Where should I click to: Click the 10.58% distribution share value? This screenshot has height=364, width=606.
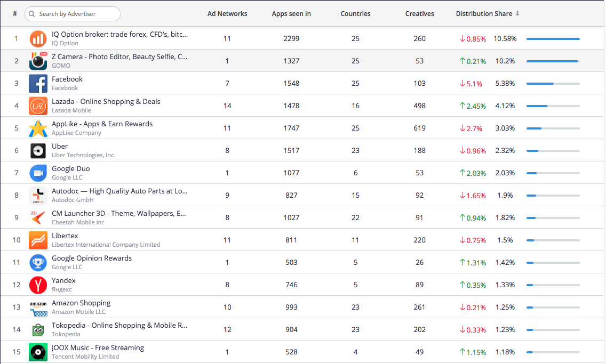(505, 38)
